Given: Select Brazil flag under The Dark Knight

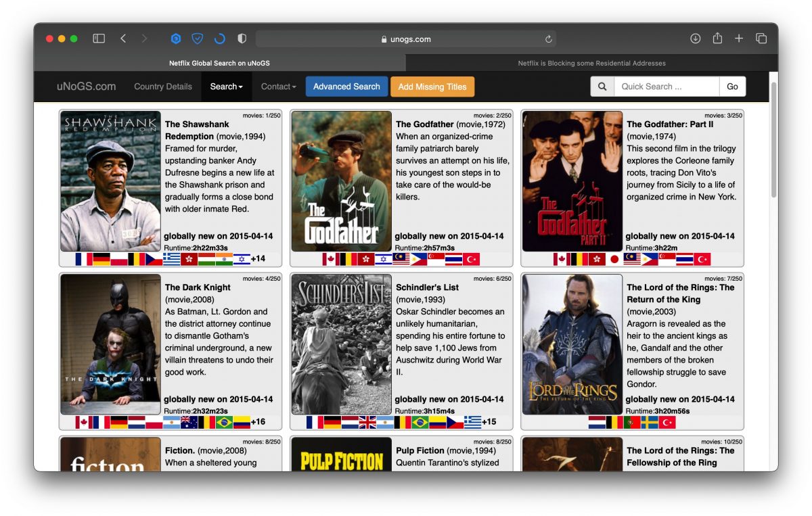Looking at the screenshot, I should [224, 422].
